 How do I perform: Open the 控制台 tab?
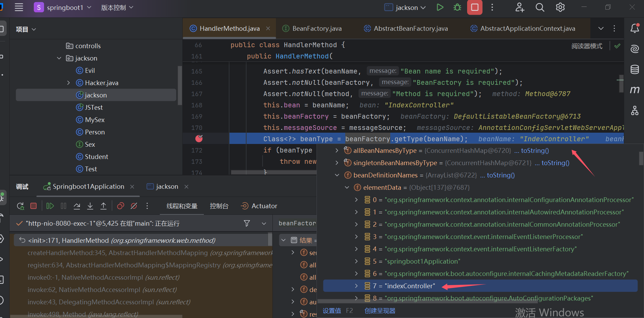click(x=219, y=206)
